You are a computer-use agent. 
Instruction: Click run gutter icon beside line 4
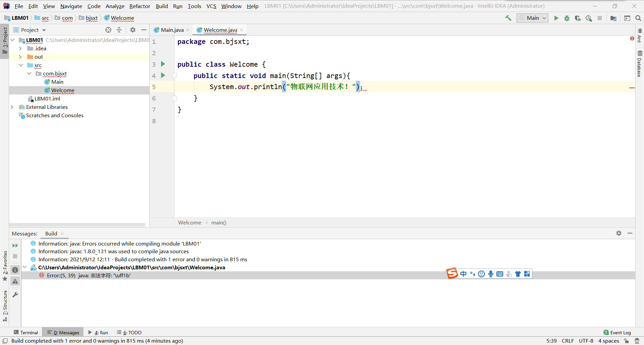tap(163, 75)
